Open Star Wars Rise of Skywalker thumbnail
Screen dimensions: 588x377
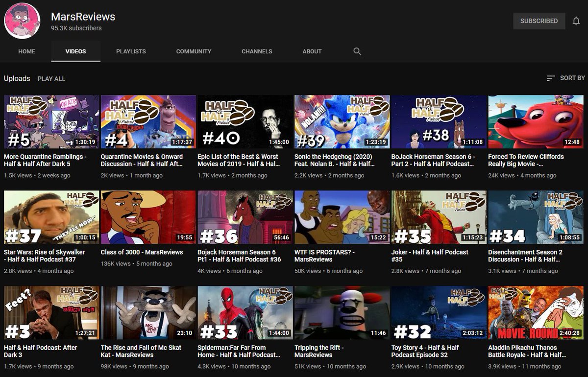51,217
